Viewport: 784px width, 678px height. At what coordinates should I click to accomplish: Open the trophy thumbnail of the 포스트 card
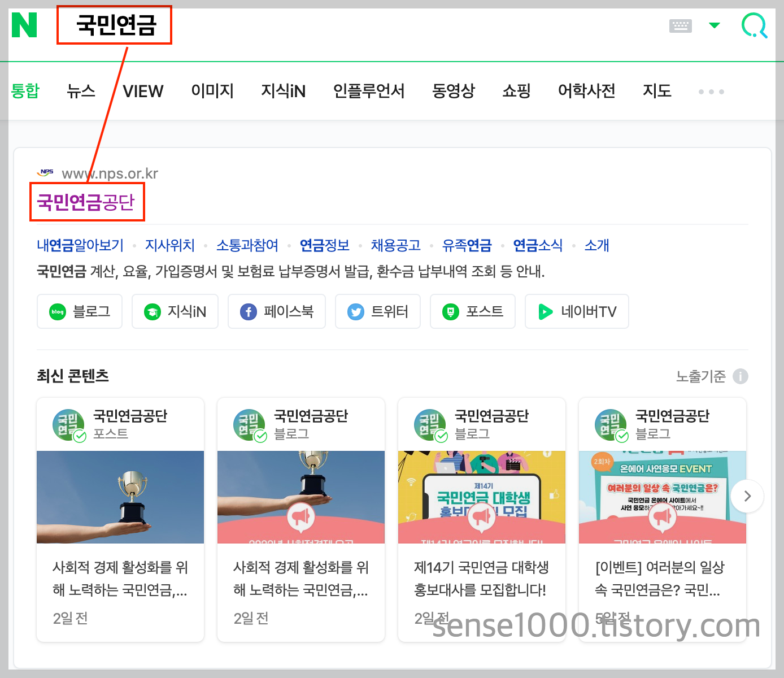pyautogui.click(x=120, y=497)
